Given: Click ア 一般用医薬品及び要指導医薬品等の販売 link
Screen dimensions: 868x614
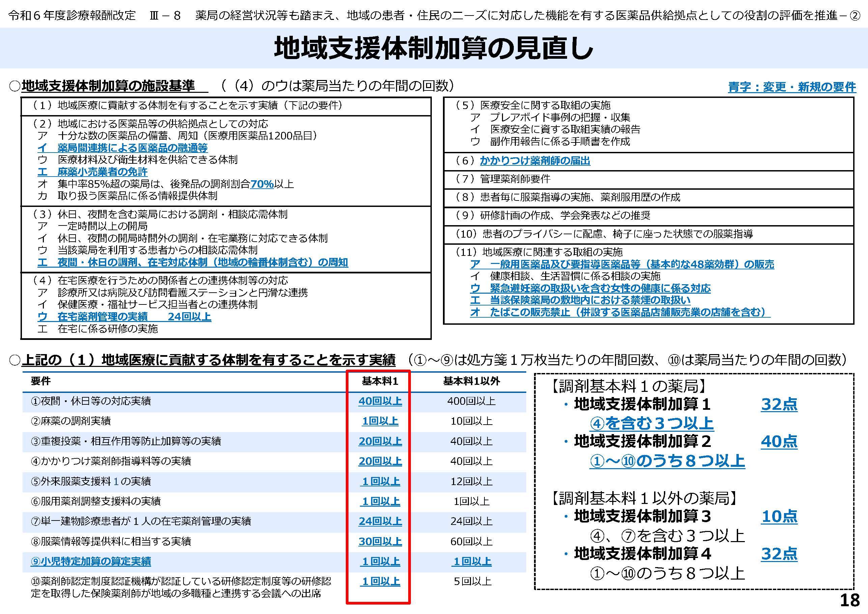Looking at the screenshot, I should pyautogui.click(x=622, y=264).
